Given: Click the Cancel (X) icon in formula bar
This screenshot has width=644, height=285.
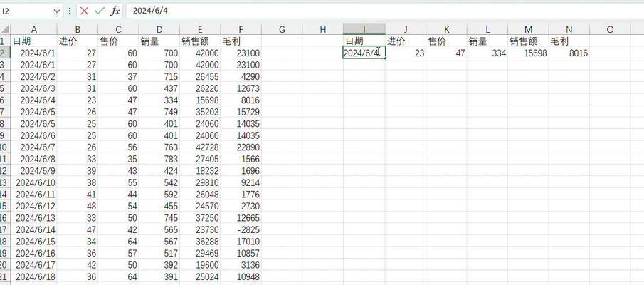Looking at the screenshot, I should pyautogui.click(x=85, y=11).
